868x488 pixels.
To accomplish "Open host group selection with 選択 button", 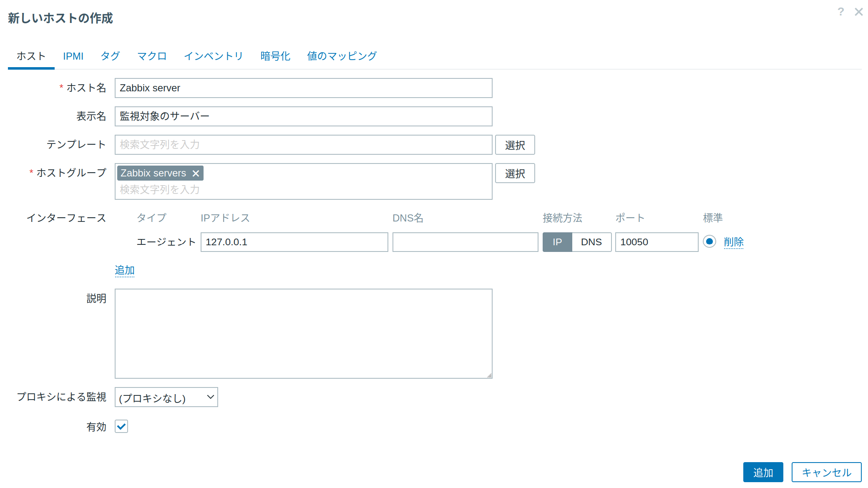I will pos(515,173).
